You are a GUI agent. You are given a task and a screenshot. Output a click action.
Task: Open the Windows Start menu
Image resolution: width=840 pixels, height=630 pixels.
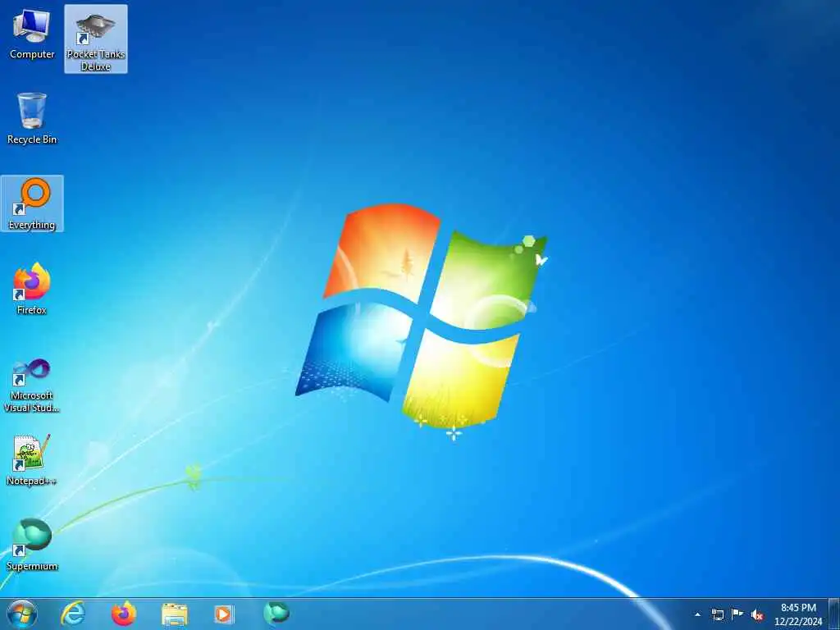pyautogui.click(x=22, y=614)
